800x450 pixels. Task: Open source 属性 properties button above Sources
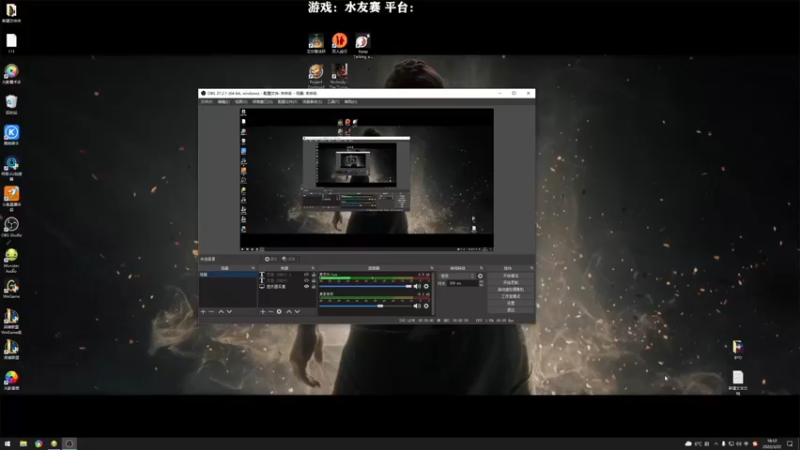(270, 259)
